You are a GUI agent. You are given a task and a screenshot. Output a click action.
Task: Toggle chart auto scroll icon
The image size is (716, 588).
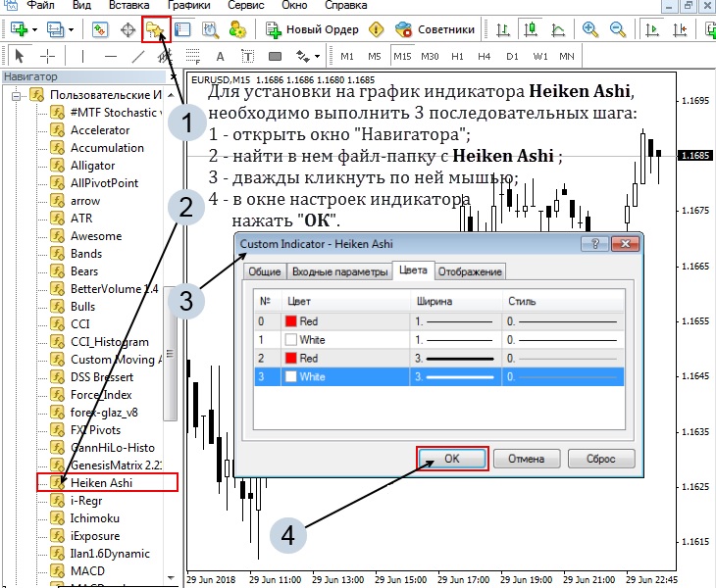(x=652, y=30)
